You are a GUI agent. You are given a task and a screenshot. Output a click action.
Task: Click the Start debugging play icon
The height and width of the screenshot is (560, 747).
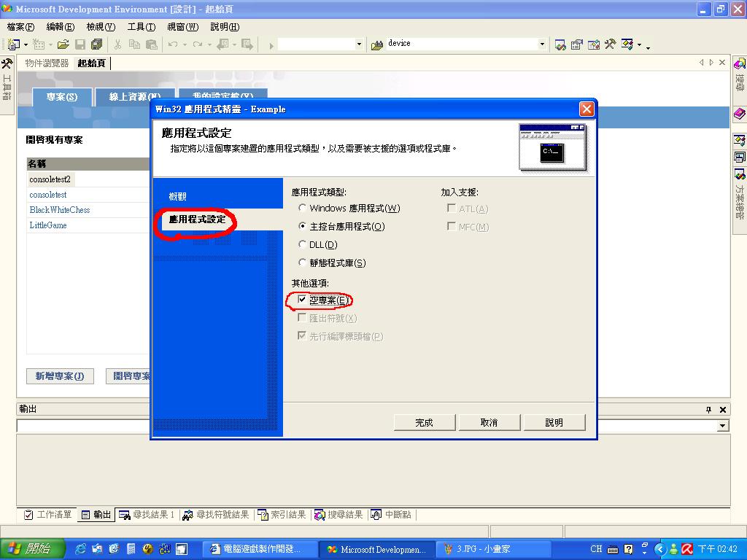271,45
